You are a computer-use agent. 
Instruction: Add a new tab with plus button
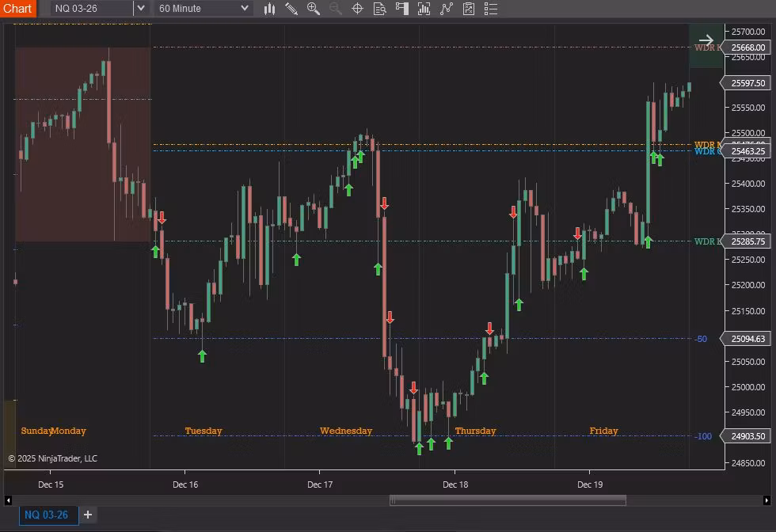[x=88, y=515]
